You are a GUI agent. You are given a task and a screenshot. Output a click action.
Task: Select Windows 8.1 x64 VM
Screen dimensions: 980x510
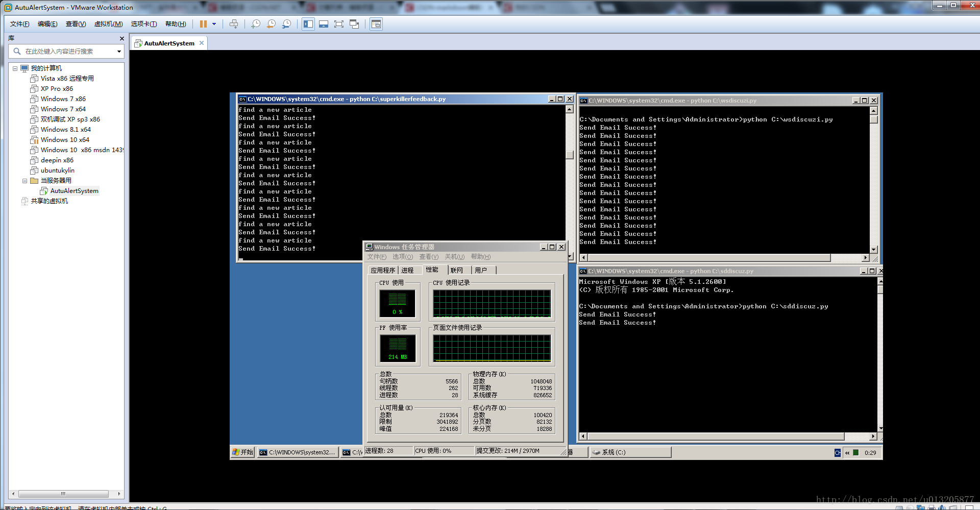[61, 130]
